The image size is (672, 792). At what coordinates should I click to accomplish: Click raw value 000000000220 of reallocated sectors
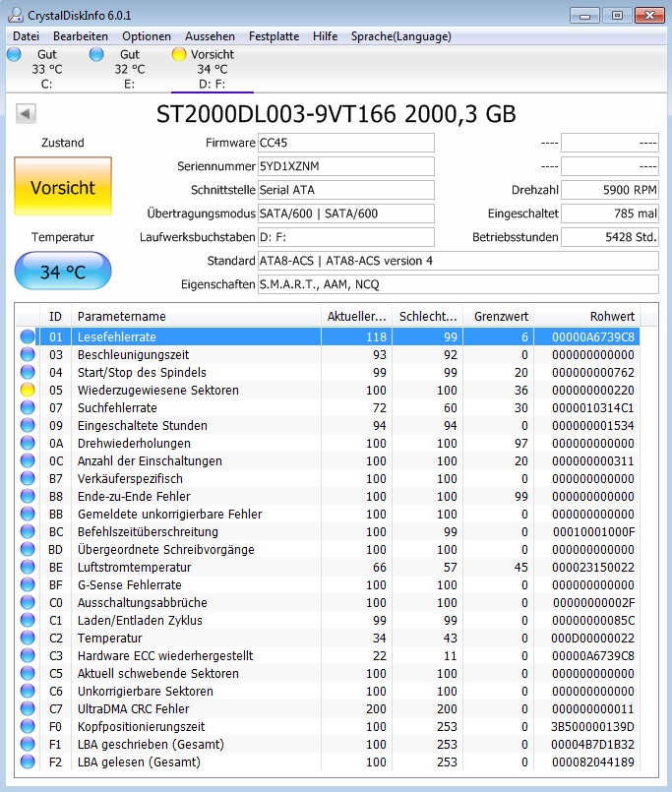(592, 390)
